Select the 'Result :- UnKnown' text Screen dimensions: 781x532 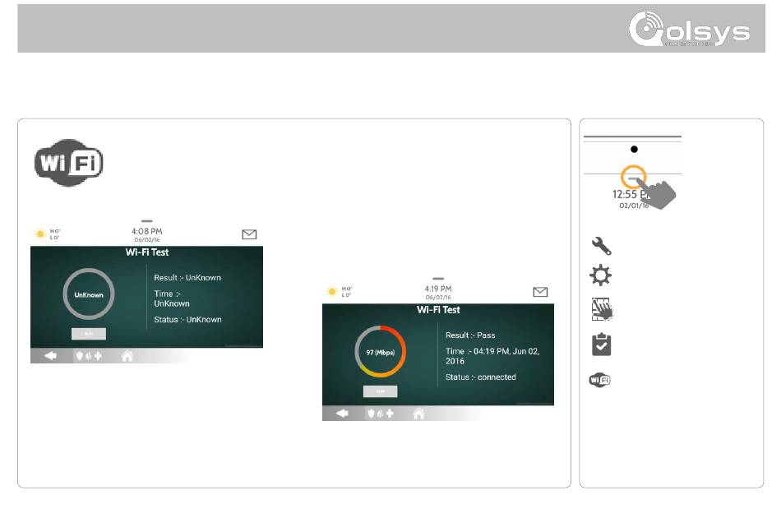(187, 277)
